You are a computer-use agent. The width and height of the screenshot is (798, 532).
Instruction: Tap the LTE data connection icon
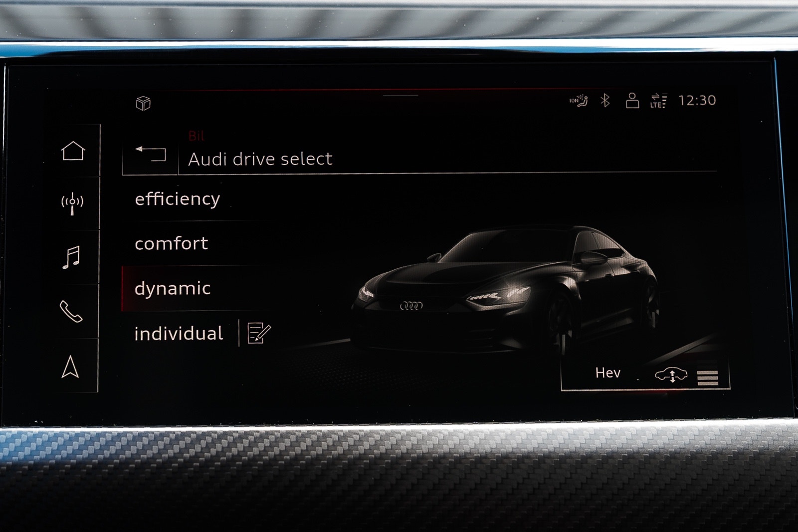tap(658, 101)
